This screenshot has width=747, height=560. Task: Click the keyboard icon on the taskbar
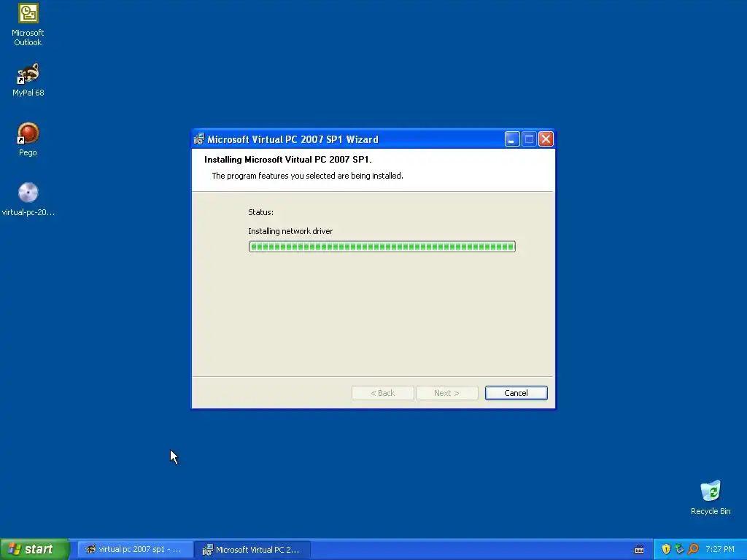(639, 550)
